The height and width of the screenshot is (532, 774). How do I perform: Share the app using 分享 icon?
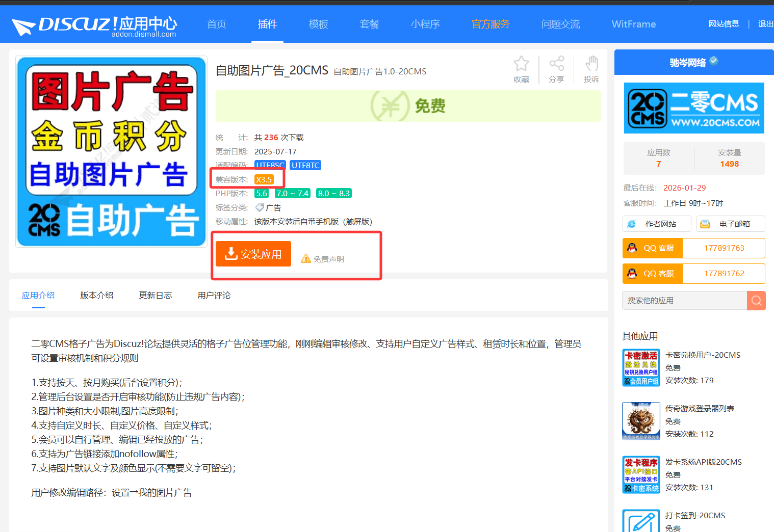coord(556,69)
